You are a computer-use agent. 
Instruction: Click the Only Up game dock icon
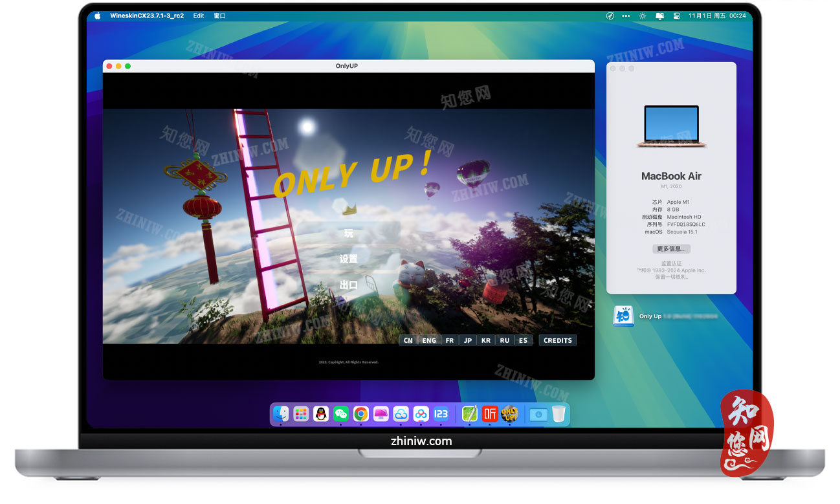click(510, 413)
